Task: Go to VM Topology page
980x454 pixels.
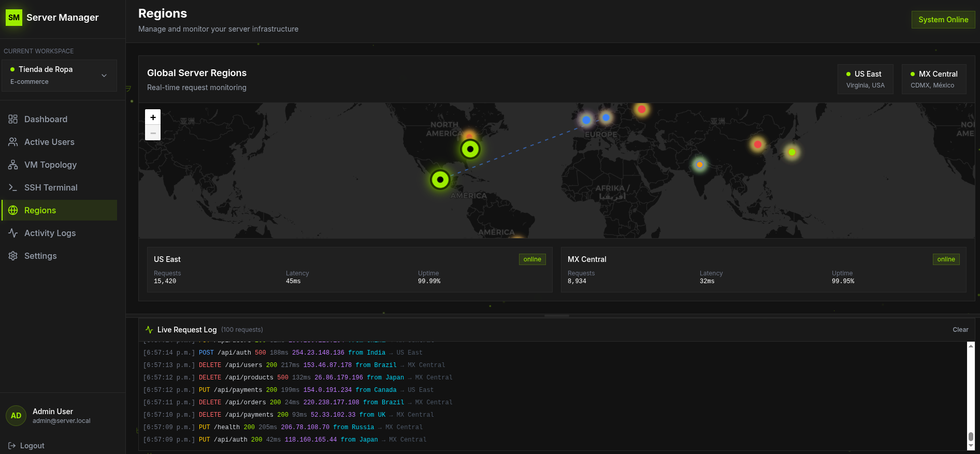Action: point(59,165)
